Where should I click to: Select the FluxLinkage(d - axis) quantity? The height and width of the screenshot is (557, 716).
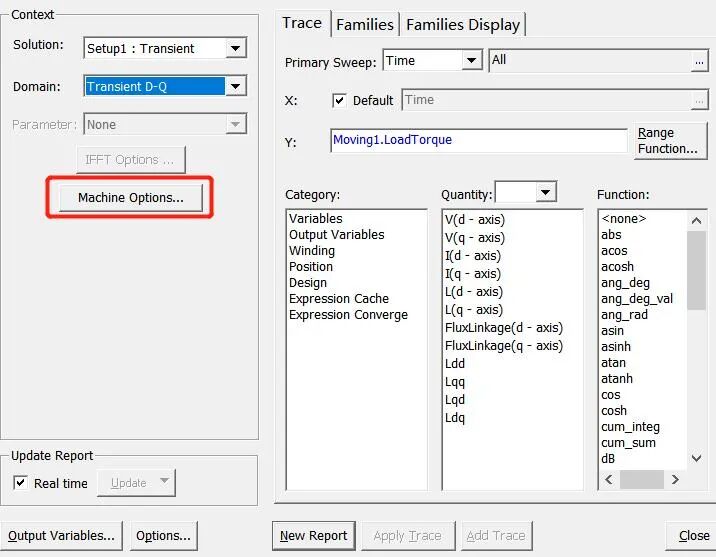504,328
